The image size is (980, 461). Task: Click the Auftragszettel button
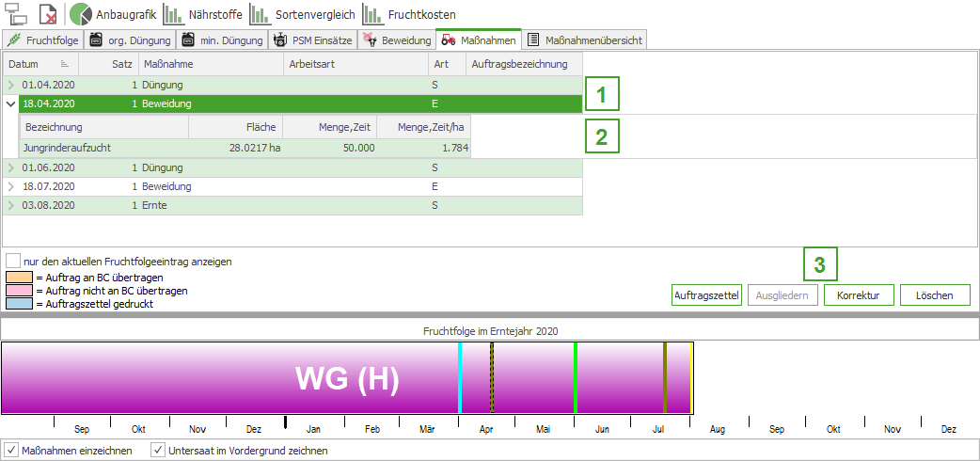(706, 295)
